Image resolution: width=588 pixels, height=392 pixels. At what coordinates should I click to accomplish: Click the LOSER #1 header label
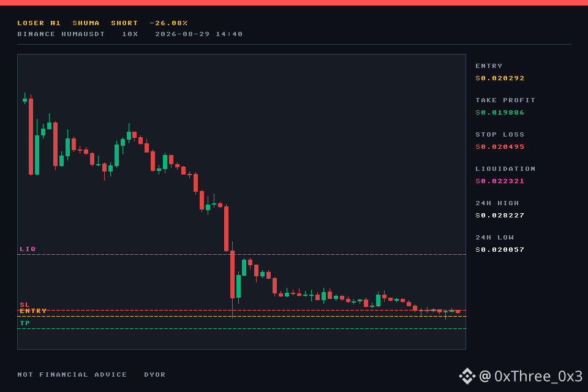click(39, 23)
